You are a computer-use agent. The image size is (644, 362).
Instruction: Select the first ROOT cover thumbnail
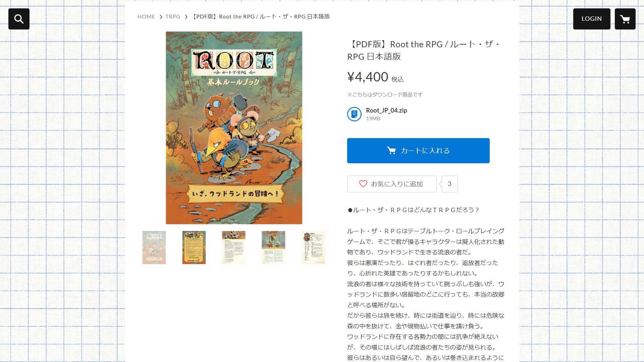[x=154, y=247]
